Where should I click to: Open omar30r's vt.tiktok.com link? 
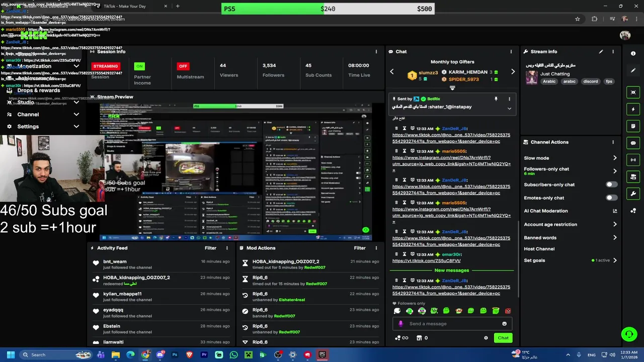[426, 261]
